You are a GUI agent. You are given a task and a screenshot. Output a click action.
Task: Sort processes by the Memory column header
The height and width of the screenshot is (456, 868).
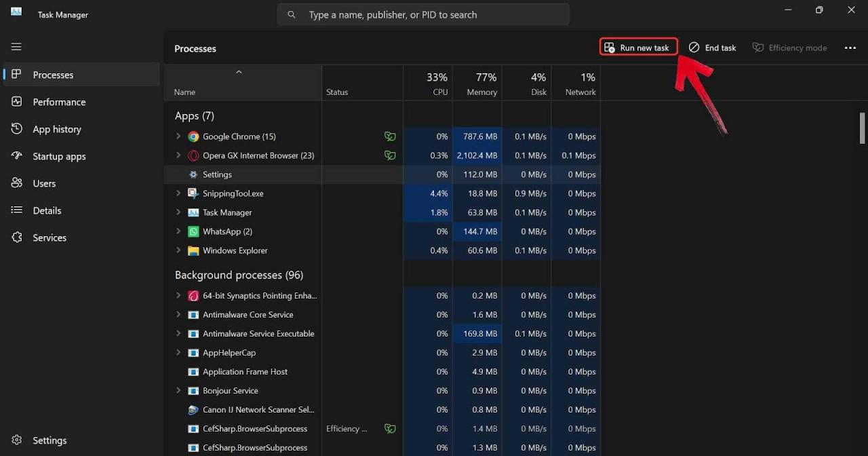tap(477, 84)
